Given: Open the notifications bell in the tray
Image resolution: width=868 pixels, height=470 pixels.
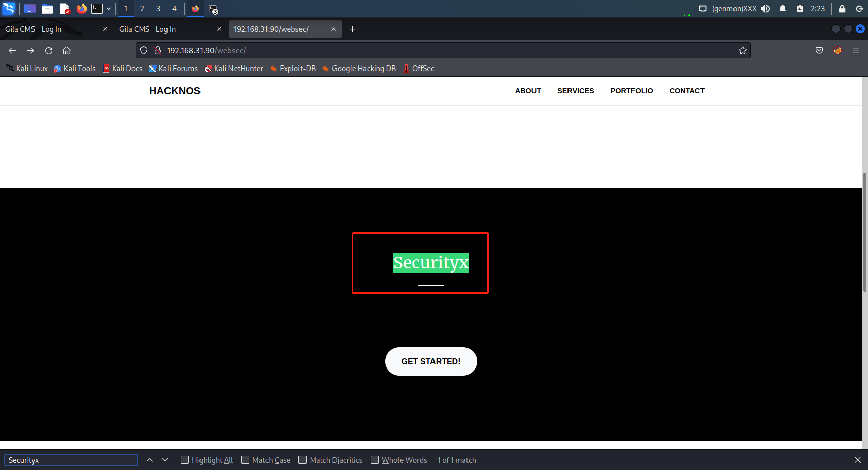Looking at the screenshot, I should [783, 9].
